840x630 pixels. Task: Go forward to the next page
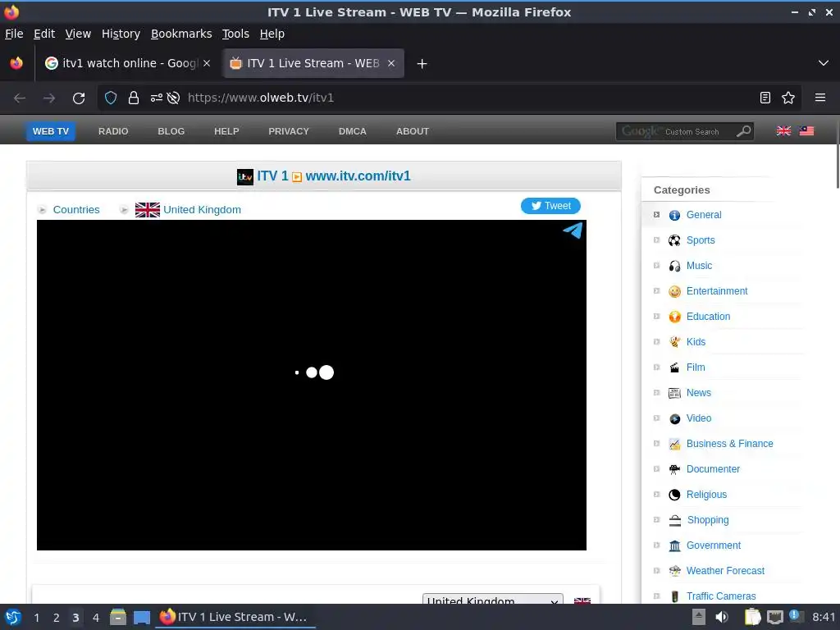click(49, 98)
